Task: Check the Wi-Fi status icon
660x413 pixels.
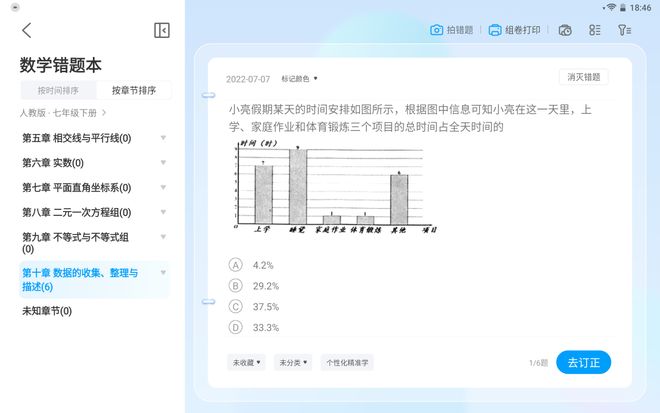Action: click(x=611, y=8)
